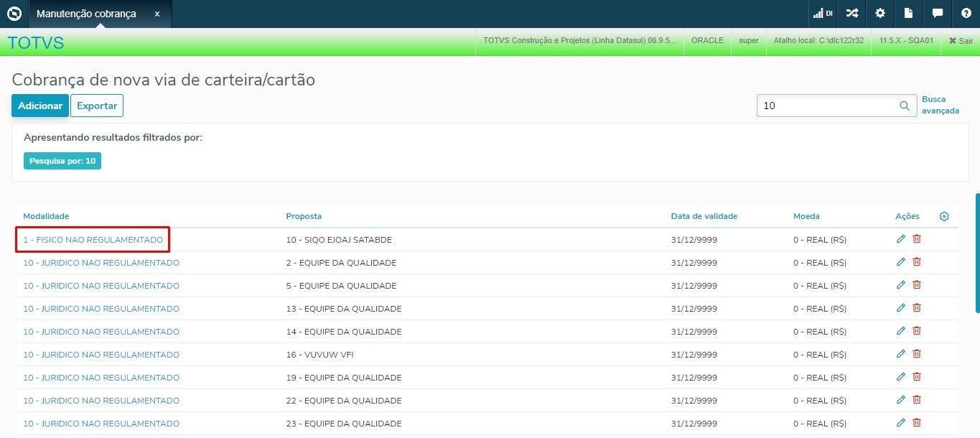Delete row with proposta 23 - EQUIPE DA QUALIDADE
The image size is (980, 438).
click(917, 423)
